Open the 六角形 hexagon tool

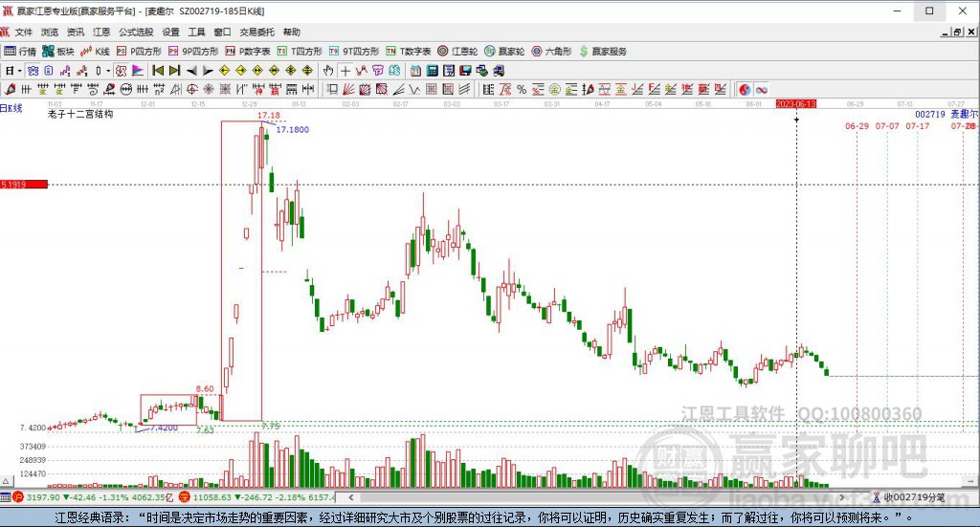click(551, 52)
